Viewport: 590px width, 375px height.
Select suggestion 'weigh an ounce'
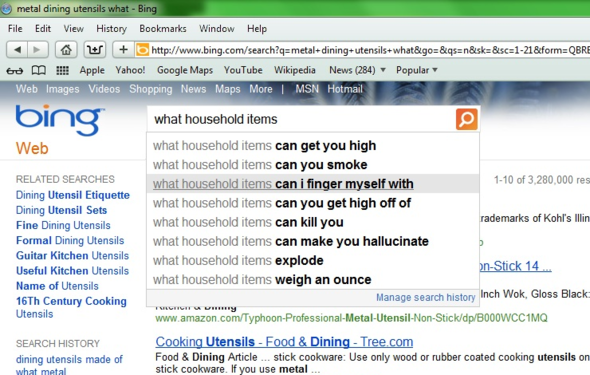(x=313, y=280)
